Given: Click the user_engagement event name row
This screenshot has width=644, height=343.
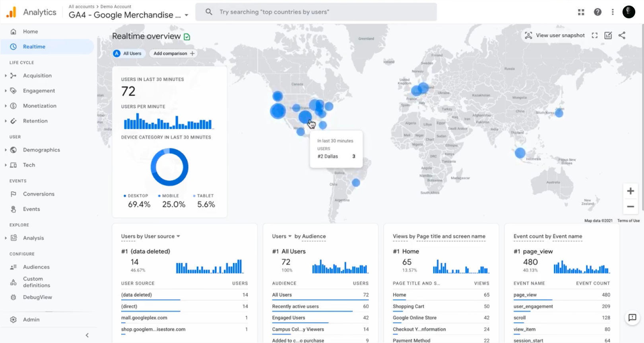Looking at the screenshot, I should 562,306.
